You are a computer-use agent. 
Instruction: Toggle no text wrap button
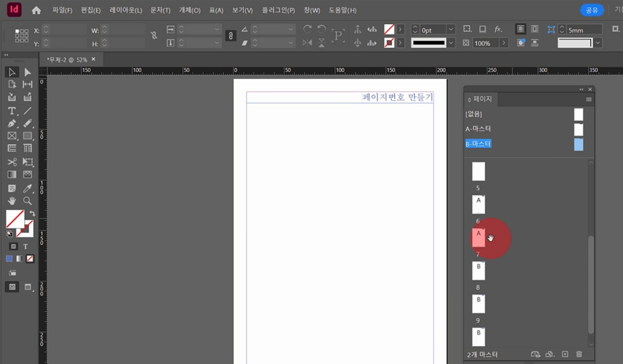click(x=520, y=29)
